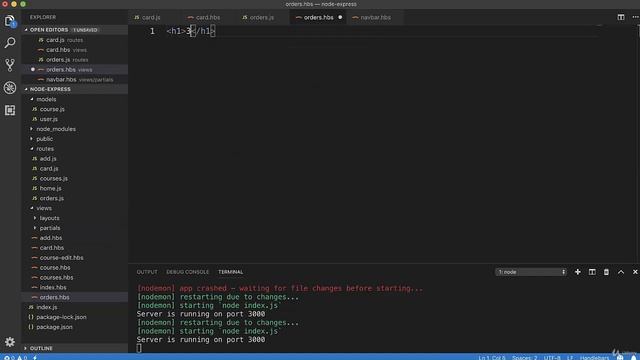Click the unsaved dot on orders.hbs tab
This screenshot has height=360, width=640.
point(340,18)
